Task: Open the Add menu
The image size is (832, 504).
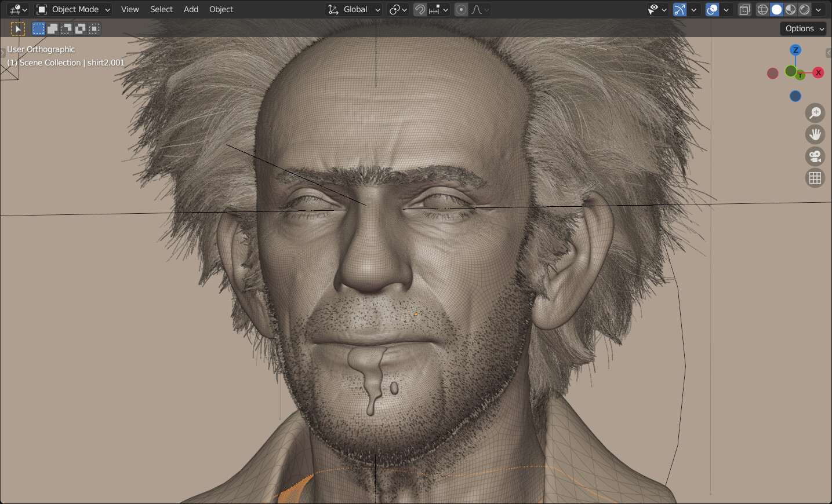Action: [x=191, y=9]
